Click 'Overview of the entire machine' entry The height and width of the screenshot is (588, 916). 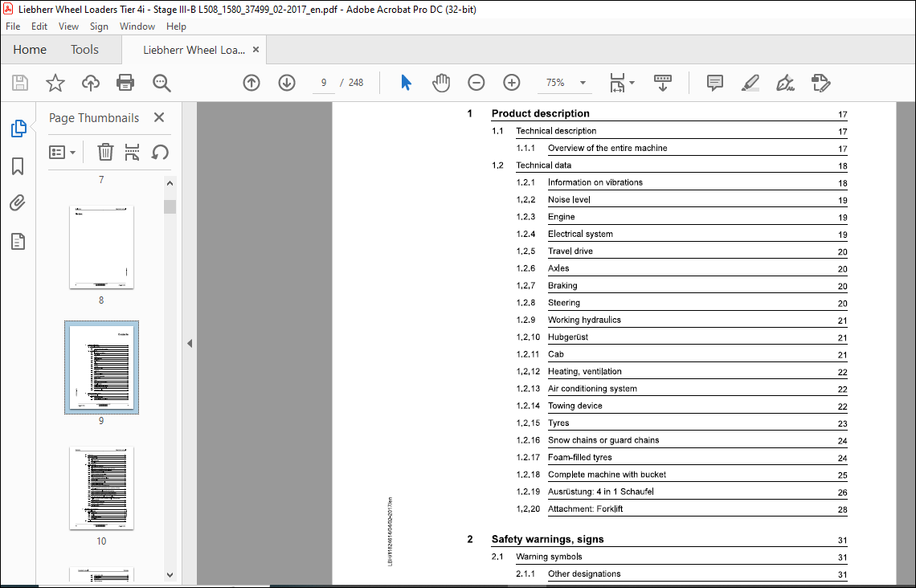click(x=607, y=148)
